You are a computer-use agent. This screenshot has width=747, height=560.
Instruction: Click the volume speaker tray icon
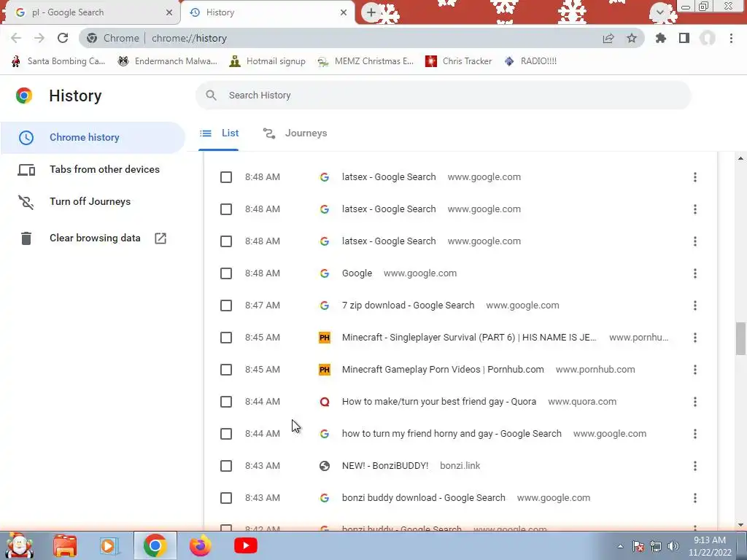point(673,546)
